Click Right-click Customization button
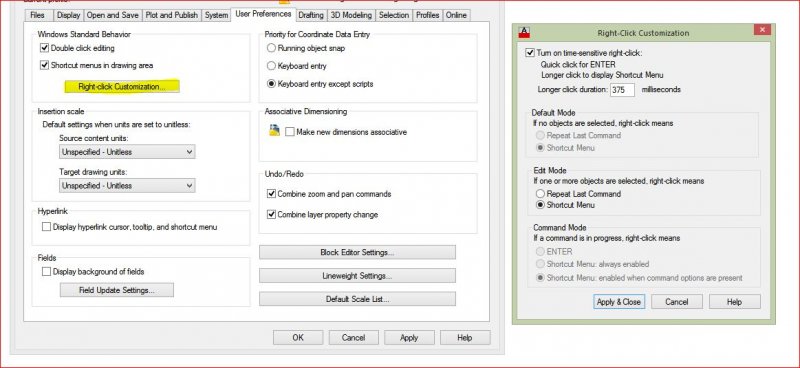 [122, 87]
